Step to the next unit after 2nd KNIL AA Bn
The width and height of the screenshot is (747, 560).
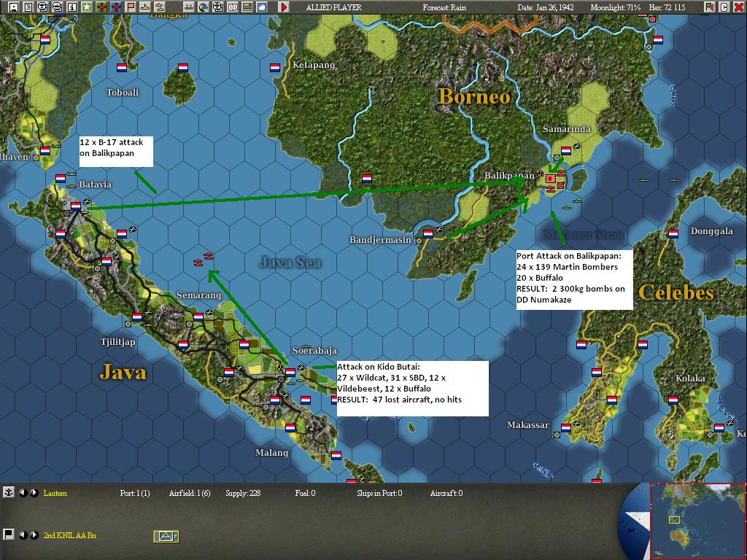tap(33, 533)
